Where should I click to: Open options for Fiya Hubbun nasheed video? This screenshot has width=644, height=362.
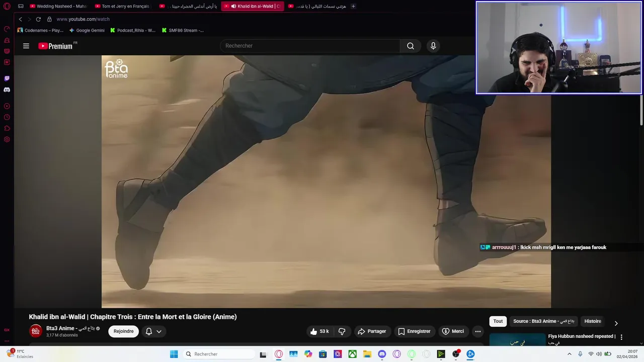[621, 337]
